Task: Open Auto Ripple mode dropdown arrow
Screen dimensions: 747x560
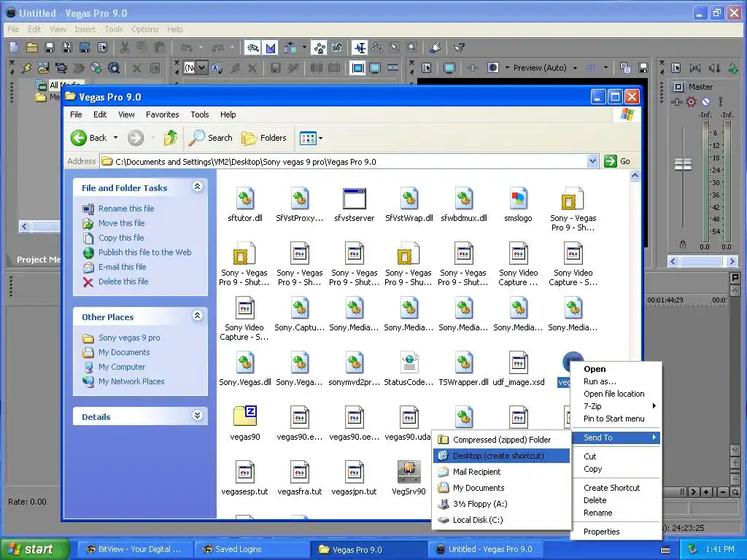Action: pos(304,47)
